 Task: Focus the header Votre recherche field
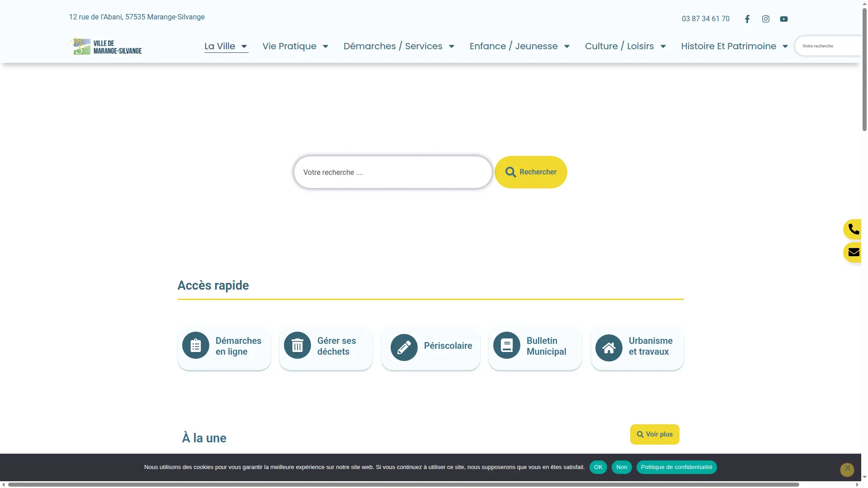click(828, 46)
